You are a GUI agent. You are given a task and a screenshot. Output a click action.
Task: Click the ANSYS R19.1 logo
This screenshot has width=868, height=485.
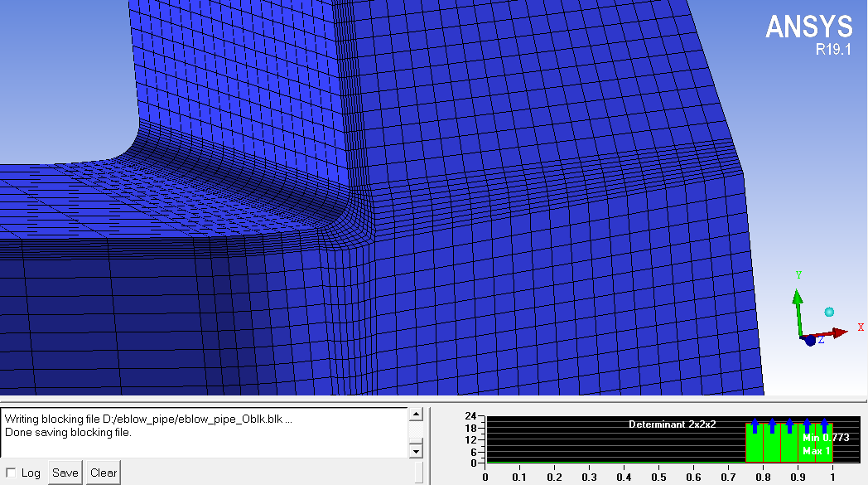pos(808,35)
